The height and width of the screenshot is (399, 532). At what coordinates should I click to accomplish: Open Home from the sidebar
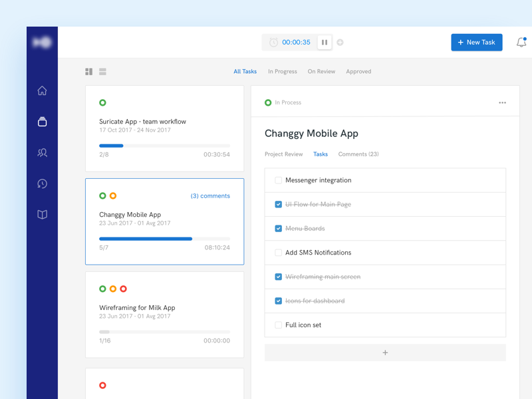tap(42, 90)
